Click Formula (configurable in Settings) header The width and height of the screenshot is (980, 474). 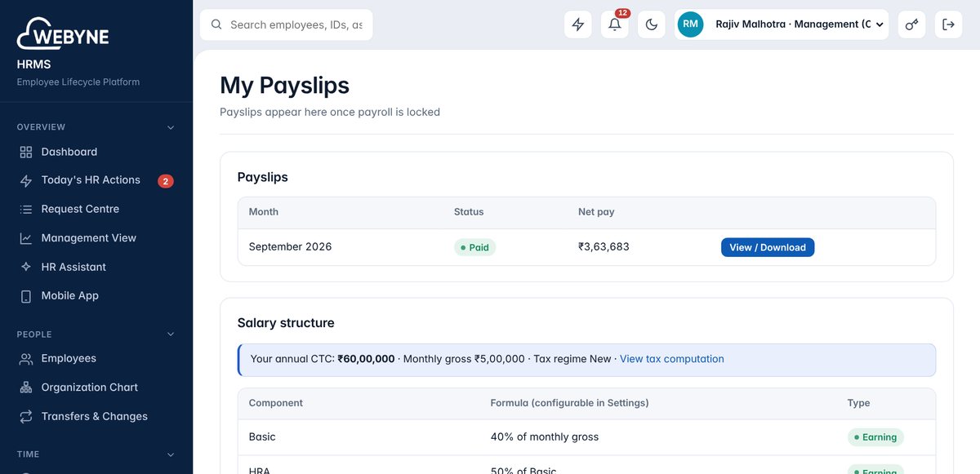569,403
